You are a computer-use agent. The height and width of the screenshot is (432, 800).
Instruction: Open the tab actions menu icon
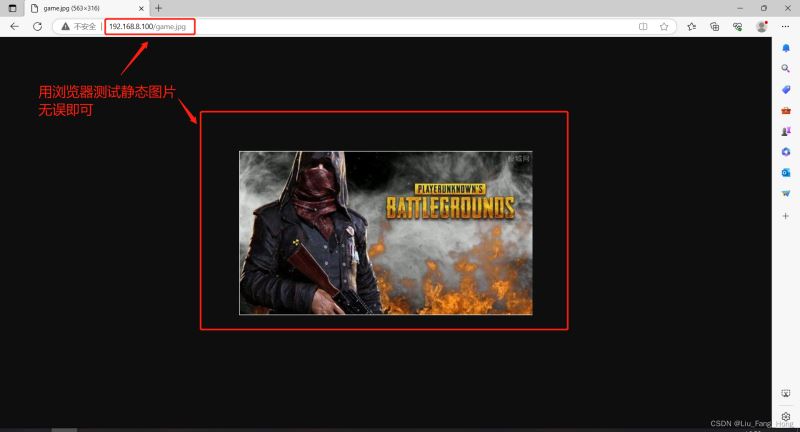(x=13, y=8)
